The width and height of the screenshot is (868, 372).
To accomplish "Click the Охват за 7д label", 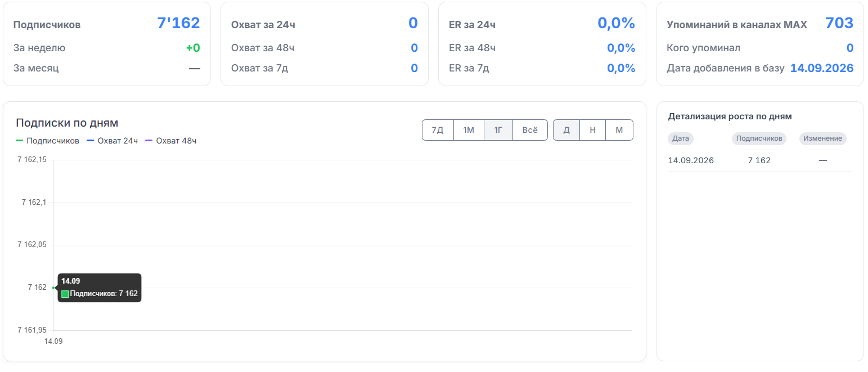I will tap(259, 69).
